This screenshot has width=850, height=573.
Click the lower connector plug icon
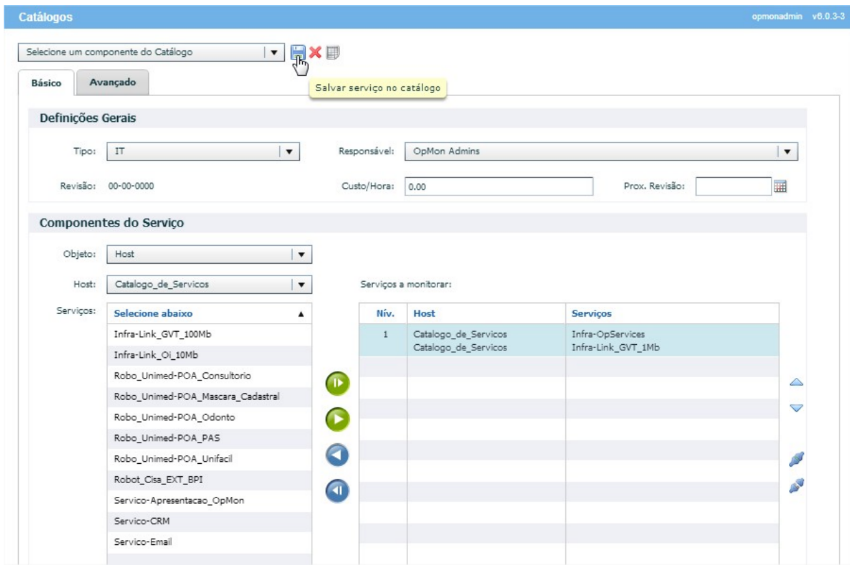797,485
